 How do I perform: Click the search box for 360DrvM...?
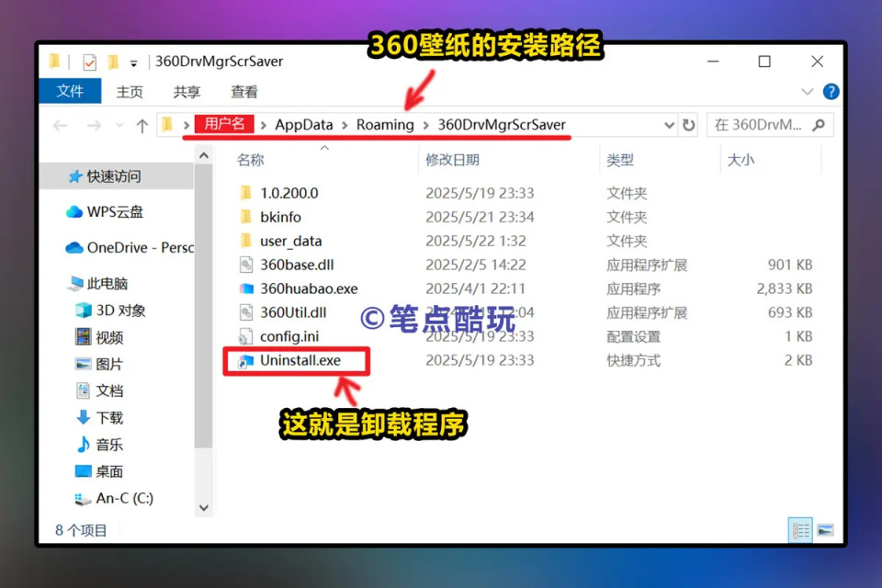pyautogui.click(x=770, y=125)
